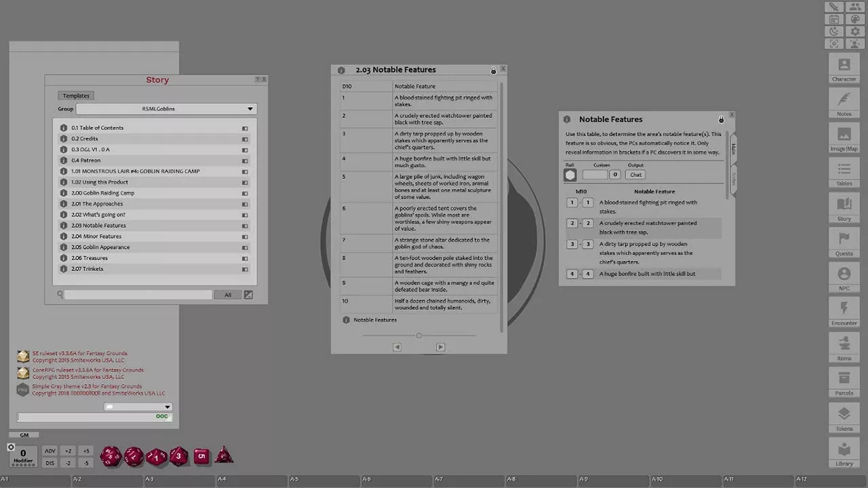Image resolution: width=868 pixels, height=488 pixels.
Task: Open the 2.04 Minor Features story entry
Action: (96, 237)
